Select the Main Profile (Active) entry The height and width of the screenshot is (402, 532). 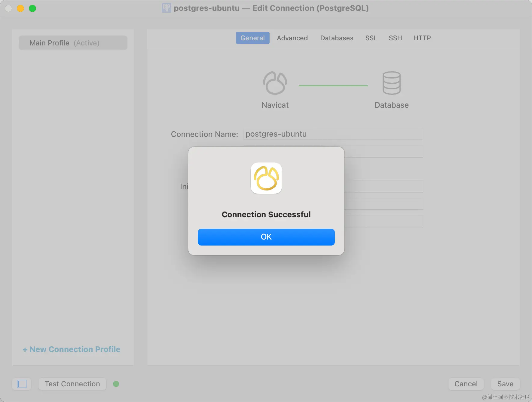click(x=73, y=43)
